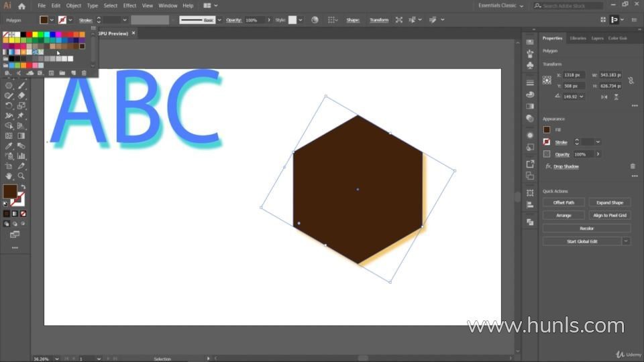Pick the Rotate tool in the toolbar
The width and height of the screenshot is (644, 362).
coord(9,105)
